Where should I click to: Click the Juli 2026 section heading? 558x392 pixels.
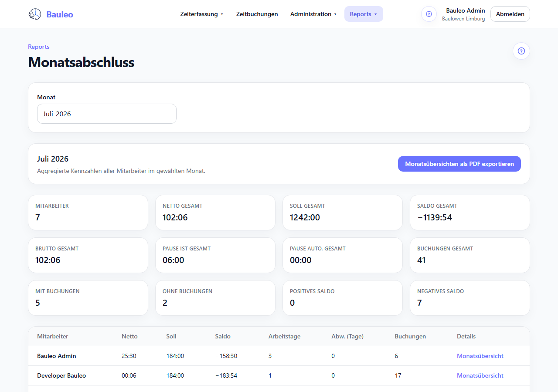click(53, 159)
